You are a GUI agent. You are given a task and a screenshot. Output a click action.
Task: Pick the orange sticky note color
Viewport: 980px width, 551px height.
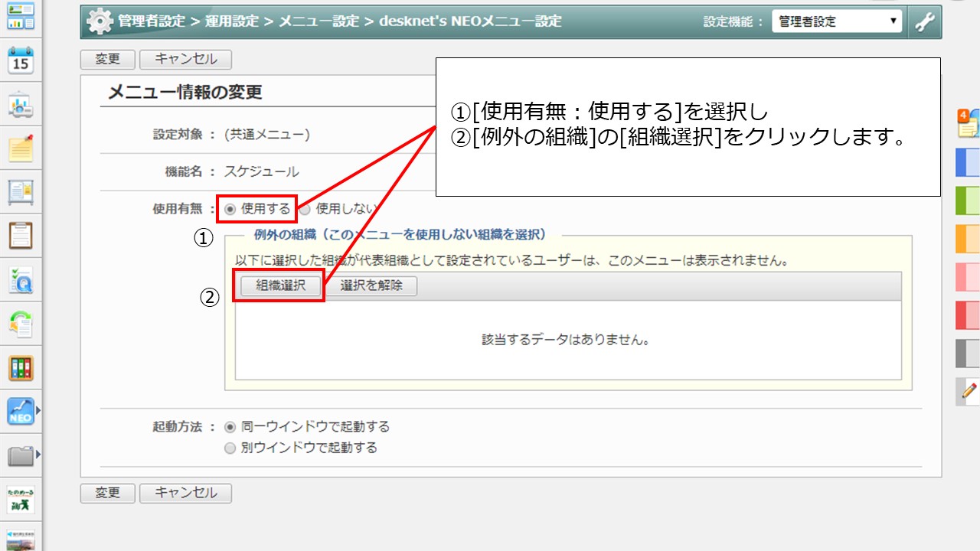pyautogui.click(x=969, y=239)
